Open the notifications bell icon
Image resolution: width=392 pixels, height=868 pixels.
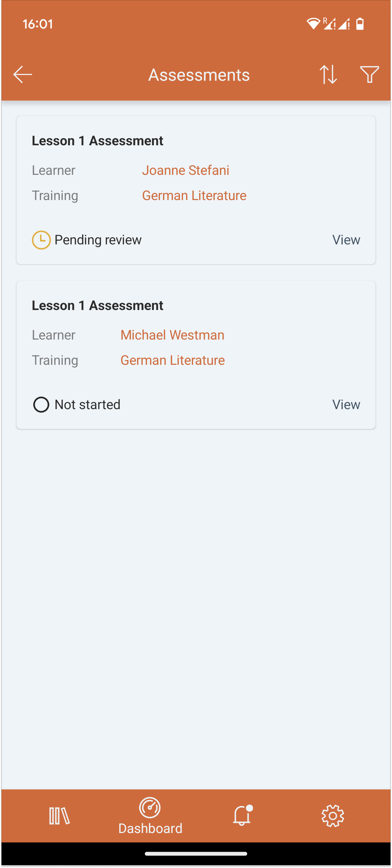(x=242, y=816)
